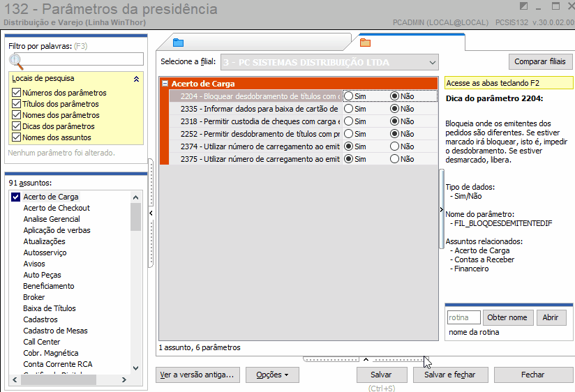Select Cadastro de Mesas subject
Screen dimensions: 575x392
point(55,331)
